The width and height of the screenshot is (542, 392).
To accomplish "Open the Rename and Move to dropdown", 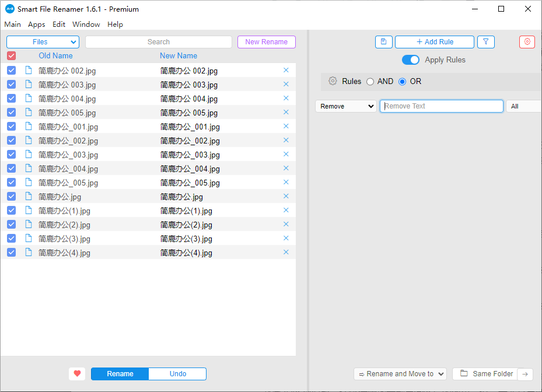I will [400, 374].
